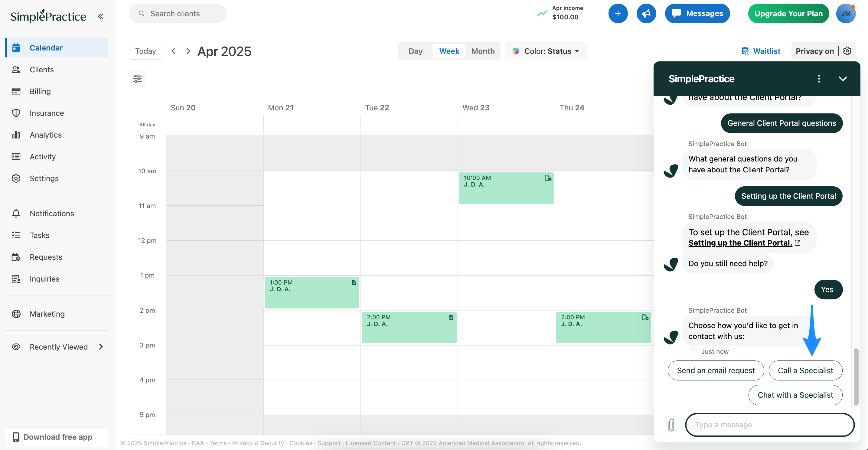Click add-note icon on Wed 10:00 AM appointment
The image size is (868, 450).
pyautogui.click(x=548, y=178)
